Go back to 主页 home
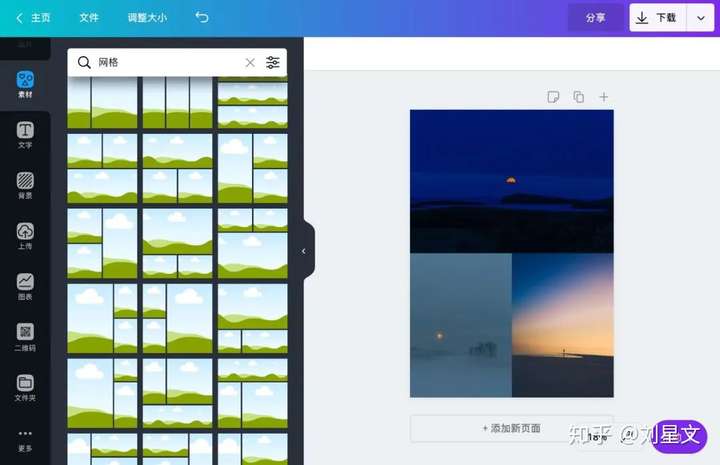Image resolution: width=720 pixels, height=465 pixels. 33,18
